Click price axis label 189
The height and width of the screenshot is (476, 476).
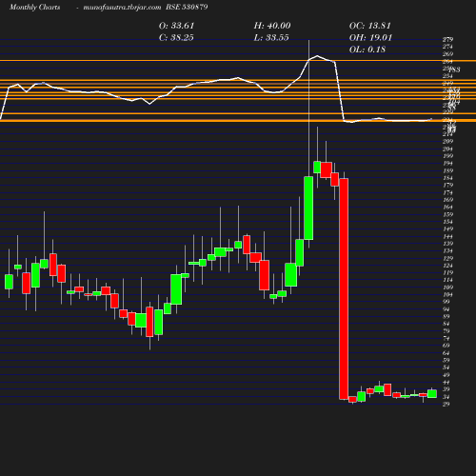tap(447, 170)
